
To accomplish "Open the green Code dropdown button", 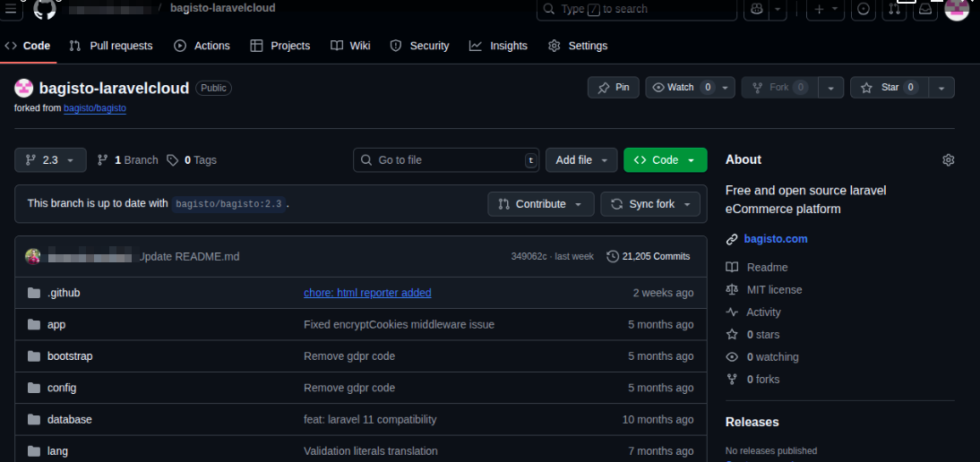I will click(665, 160).
